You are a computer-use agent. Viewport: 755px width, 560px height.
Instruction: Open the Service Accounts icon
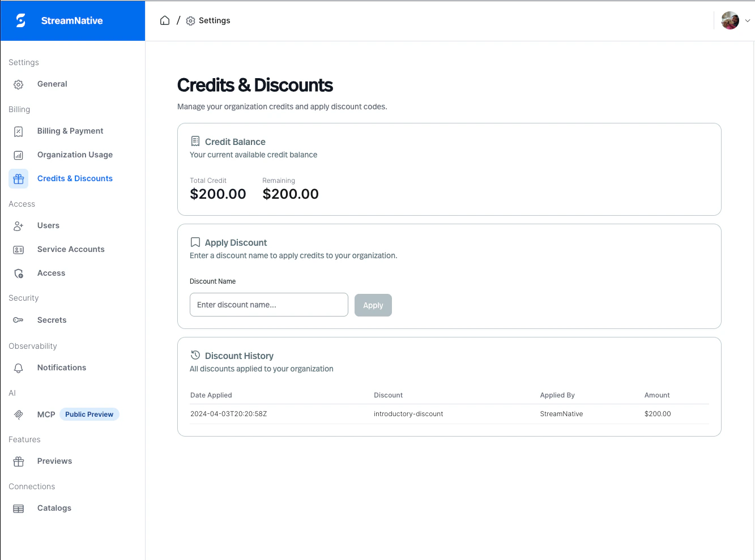pyautogui.click(x=18, y=249)
